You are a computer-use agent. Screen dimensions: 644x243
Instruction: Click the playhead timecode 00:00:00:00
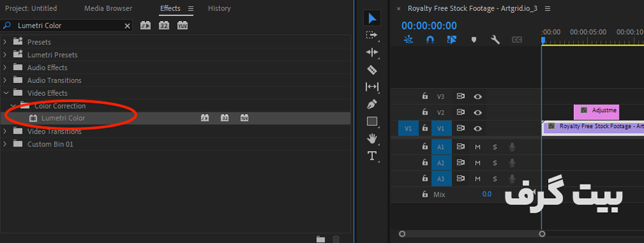[x=429, y=26]
